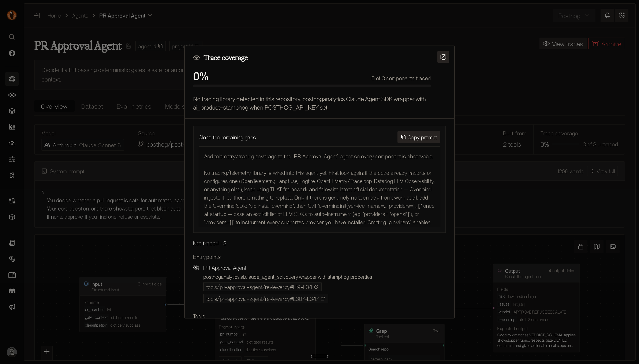
Task: Open the speedometer gauge icon in sidebar
Action: [x=12, y=143]
